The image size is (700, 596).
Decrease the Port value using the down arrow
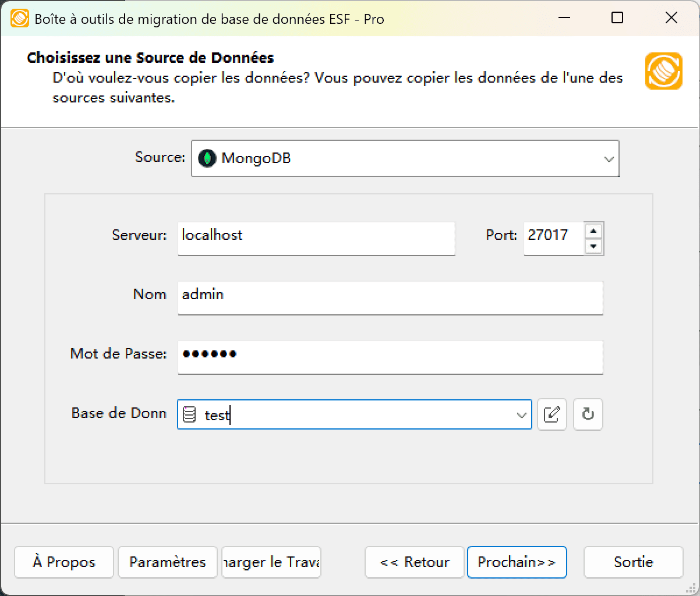(x=593, y=246)
